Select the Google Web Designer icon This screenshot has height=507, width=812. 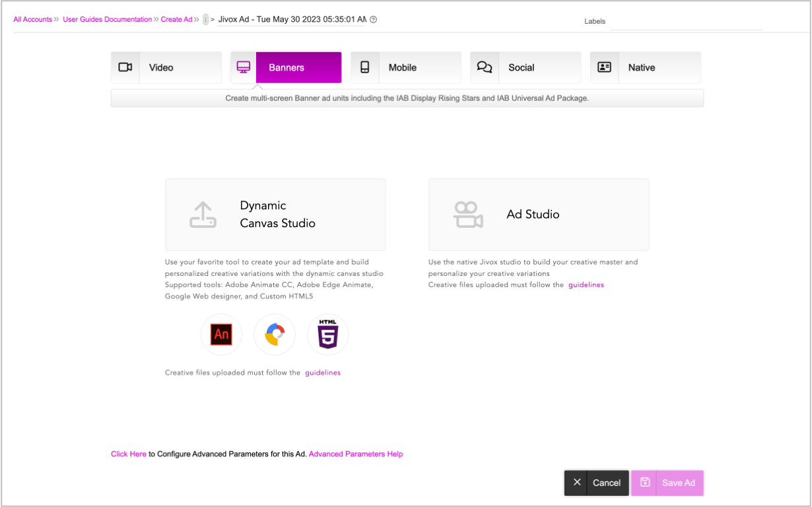pos(275,335)
